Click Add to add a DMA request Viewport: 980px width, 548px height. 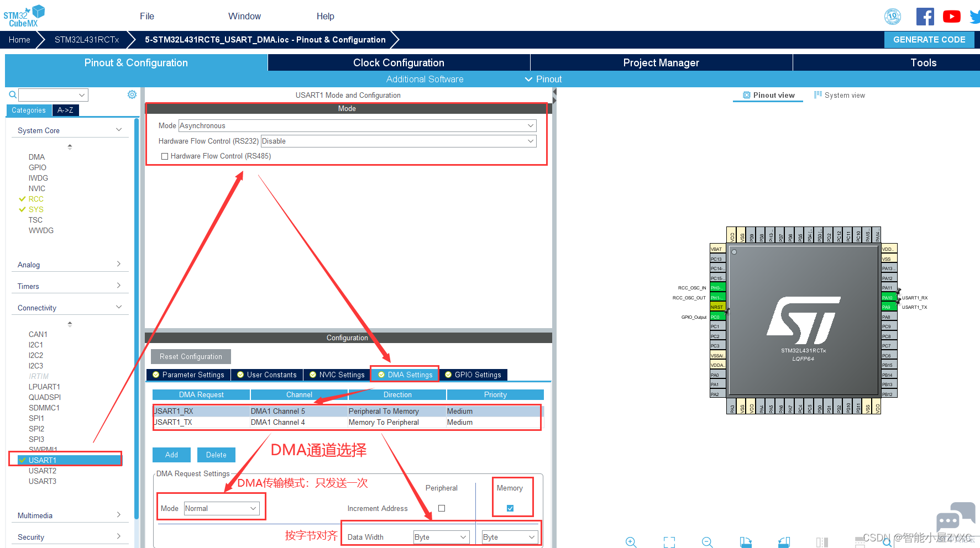coord(171,455)
